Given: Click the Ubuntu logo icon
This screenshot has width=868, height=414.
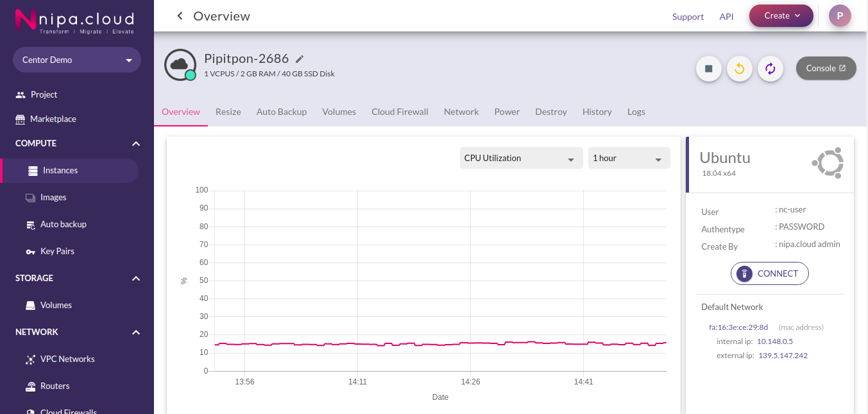Looking at the screenshot, I should click(828, 164).
